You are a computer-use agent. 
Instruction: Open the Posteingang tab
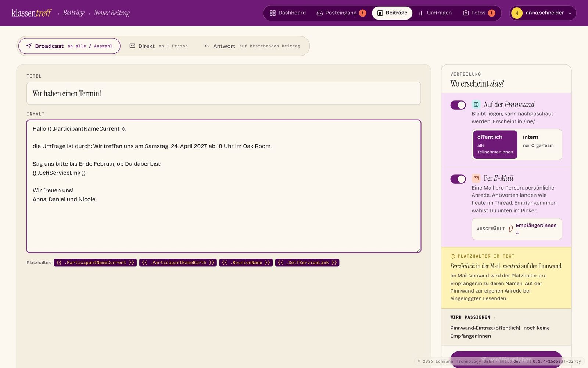point(341,13)
